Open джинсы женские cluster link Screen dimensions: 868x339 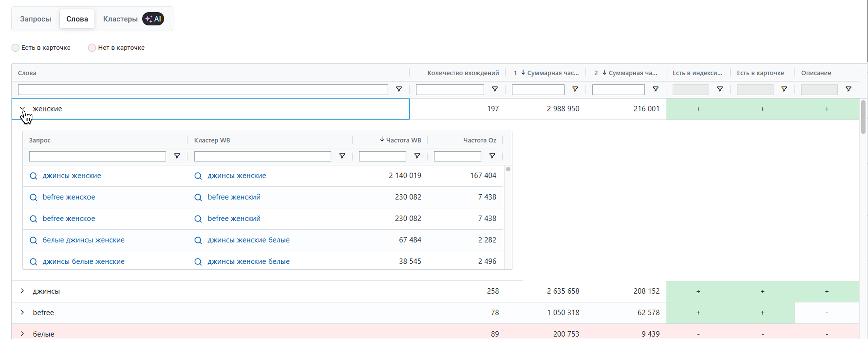click(236, 176)
